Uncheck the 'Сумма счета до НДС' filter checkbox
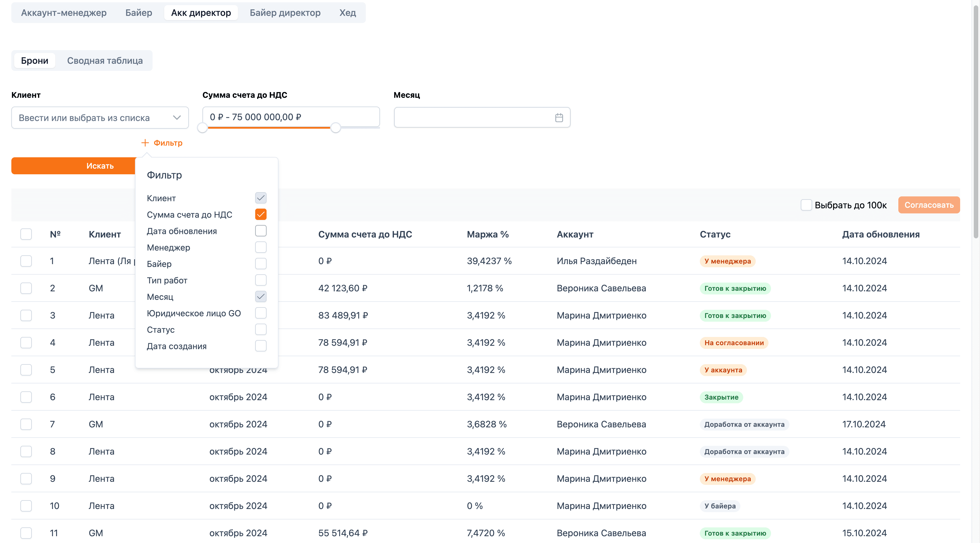980x543 pixels. pos(261,215)
